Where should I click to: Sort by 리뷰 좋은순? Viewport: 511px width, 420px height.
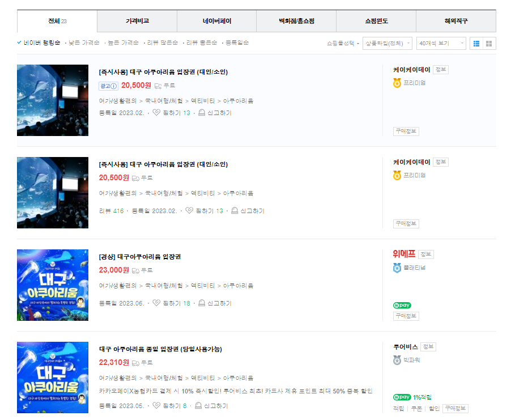(x=202, y=43)
